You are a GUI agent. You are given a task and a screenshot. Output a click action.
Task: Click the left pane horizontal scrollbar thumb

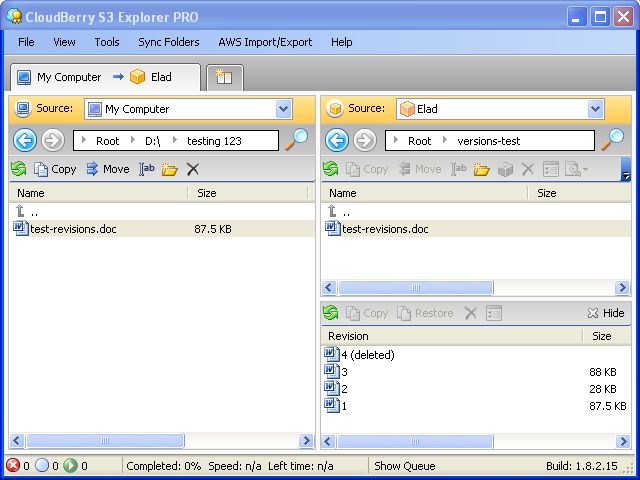pos(105,440)
